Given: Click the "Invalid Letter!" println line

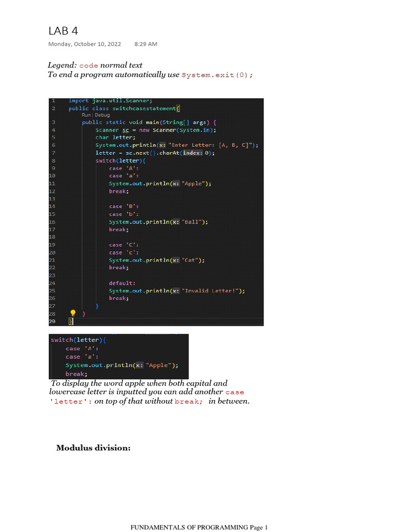Looking at the screenshot, I should click(177, 291).
